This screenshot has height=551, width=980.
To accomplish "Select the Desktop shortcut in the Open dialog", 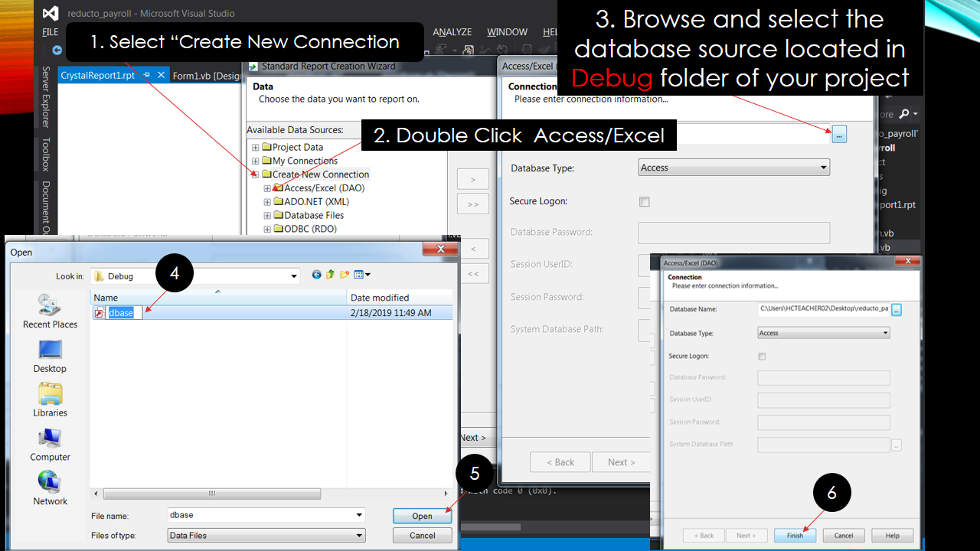I will tap(49, 352).
